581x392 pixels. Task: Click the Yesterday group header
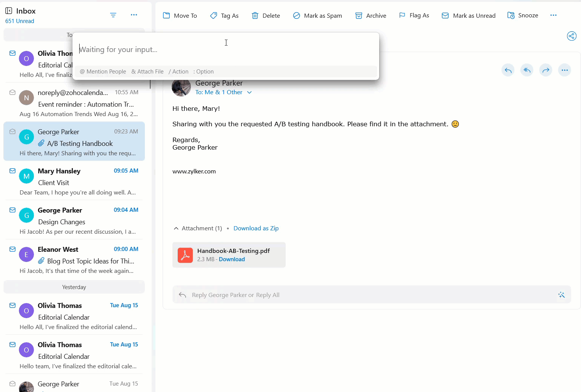tap(74, 287)
